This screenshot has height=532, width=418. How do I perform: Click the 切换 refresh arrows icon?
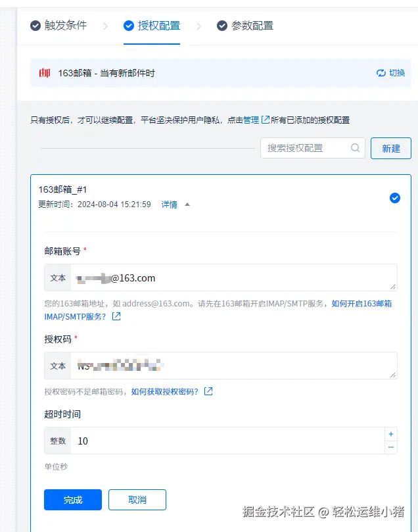pyautogui.click(x=381, y=73)
